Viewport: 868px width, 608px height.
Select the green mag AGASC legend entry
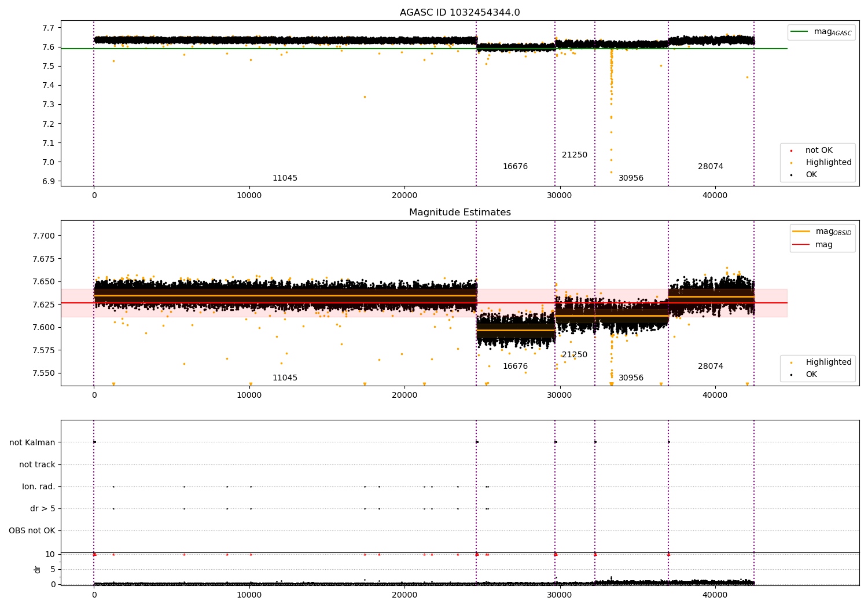pyautogui.click(x=821, y=32)
